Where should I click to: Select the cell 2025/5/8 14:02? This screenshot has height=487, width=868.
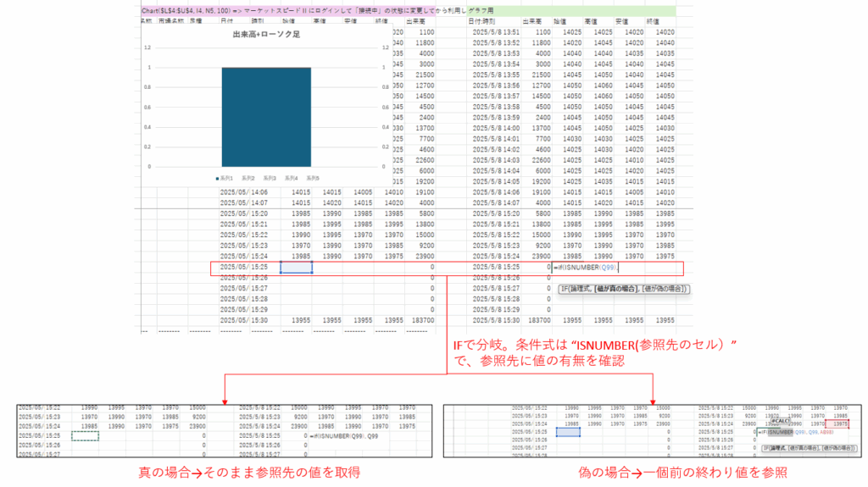496,149
